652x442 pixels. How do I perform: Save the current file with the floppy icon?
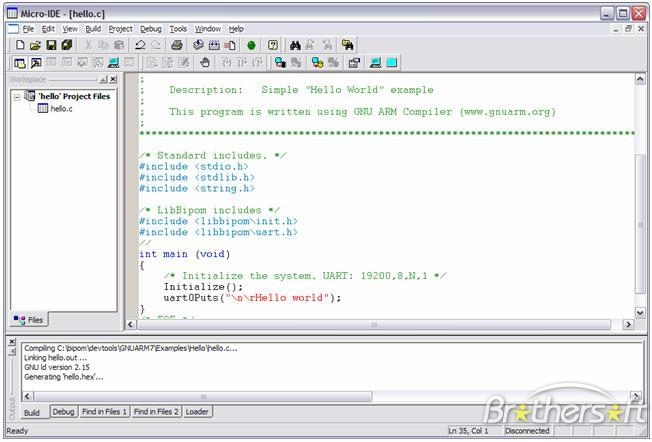coord(51,45)
